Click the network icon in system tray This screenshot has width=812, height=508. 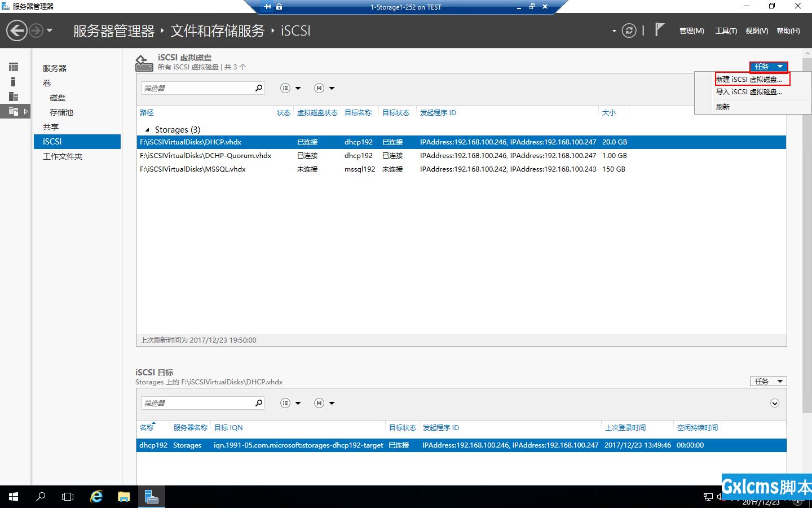point(708,497)
